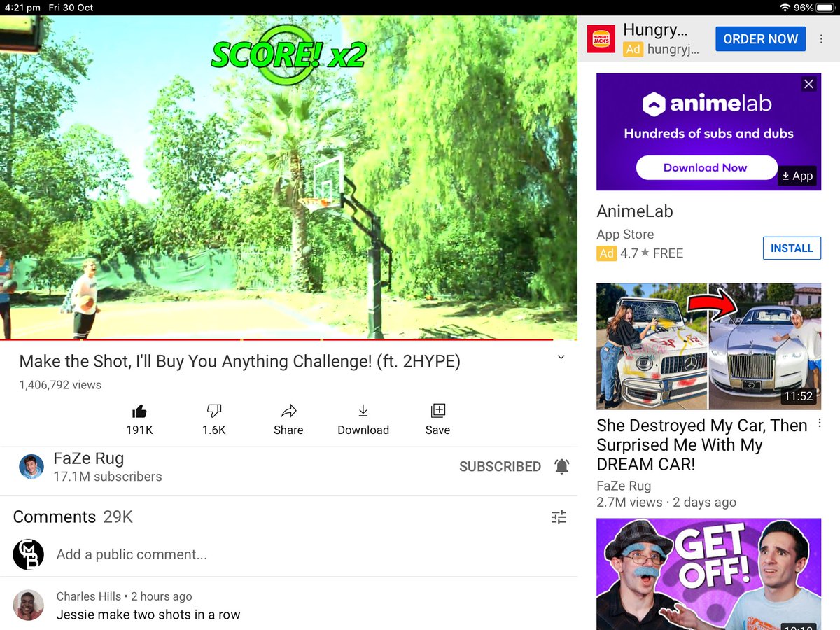Tap 'FaZe Rug' under DREAM CAR video
This screenshot has width=840, height=630.
click(x=624, y=485)
